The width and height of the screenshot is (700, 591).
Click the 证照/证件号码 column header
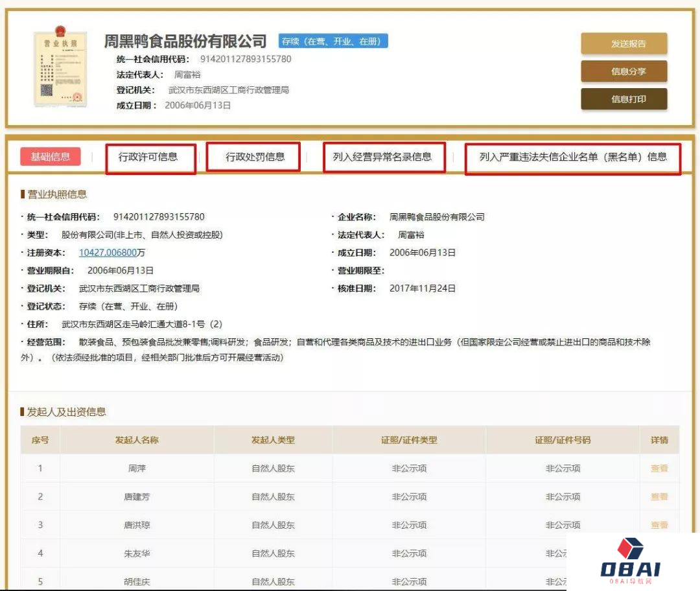pos(563,440)
